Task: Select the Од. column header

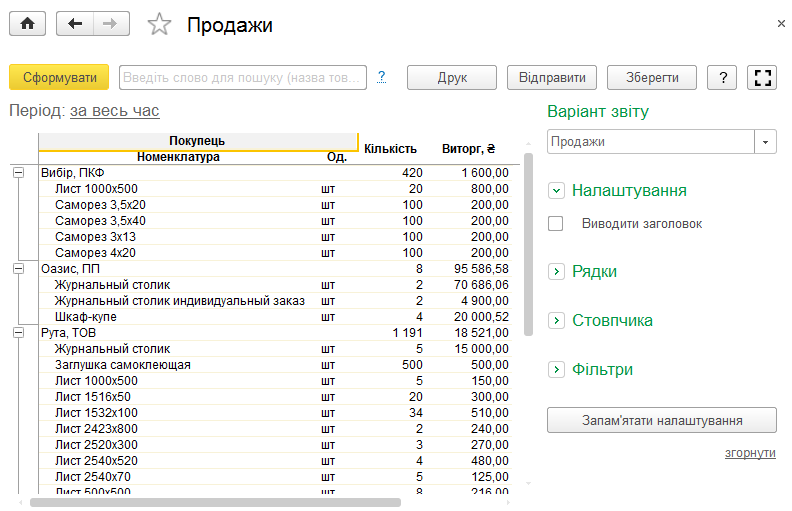Action: click(337, 157)
